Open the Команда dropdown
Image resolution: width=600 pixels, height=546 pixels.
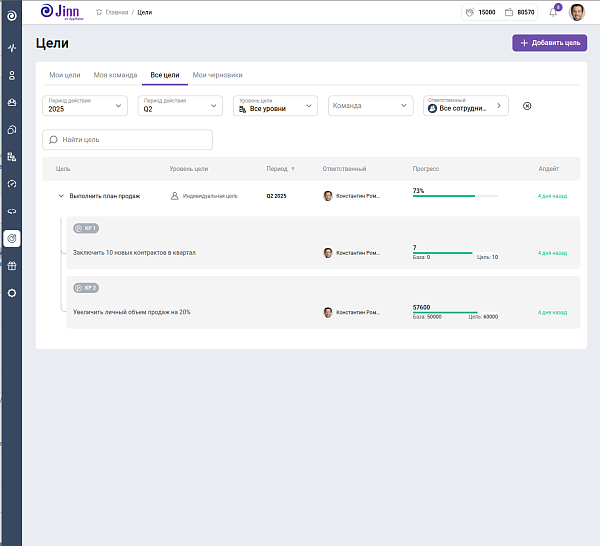pyautogui.click(x=370, y=106)
